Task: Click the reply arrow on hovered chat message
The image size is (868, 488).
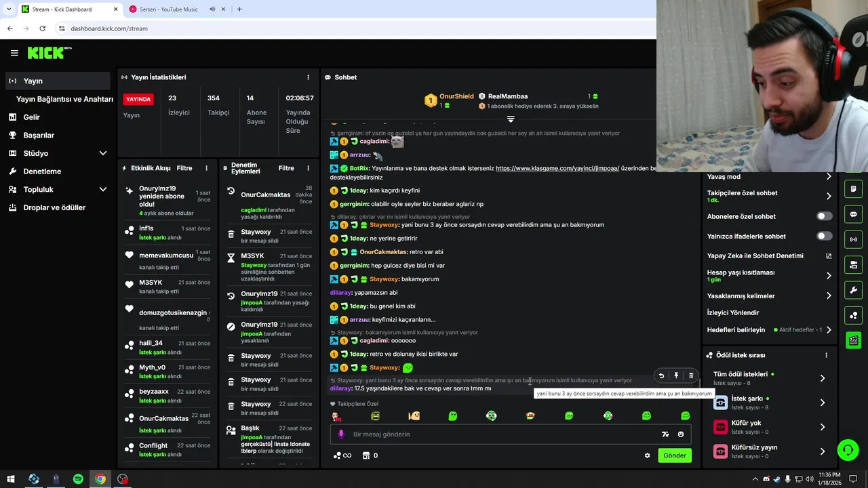Action: pyautogui.click(x=661, y=375)
